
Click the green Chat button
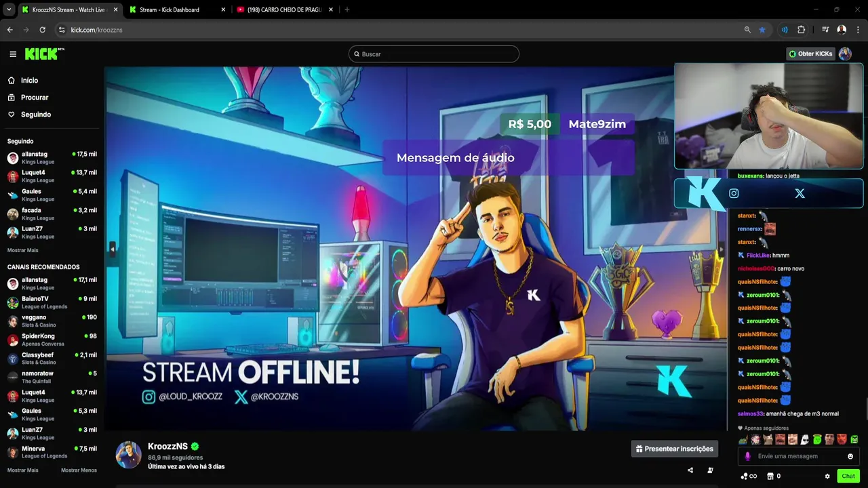(848, 476)
